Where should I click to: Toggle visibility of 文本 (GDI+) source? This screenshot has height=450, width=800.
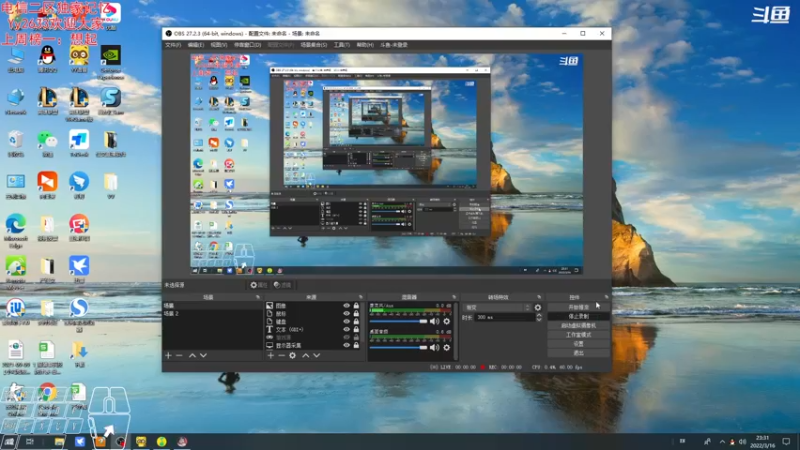pyautogui.click(x=346, y=330)
